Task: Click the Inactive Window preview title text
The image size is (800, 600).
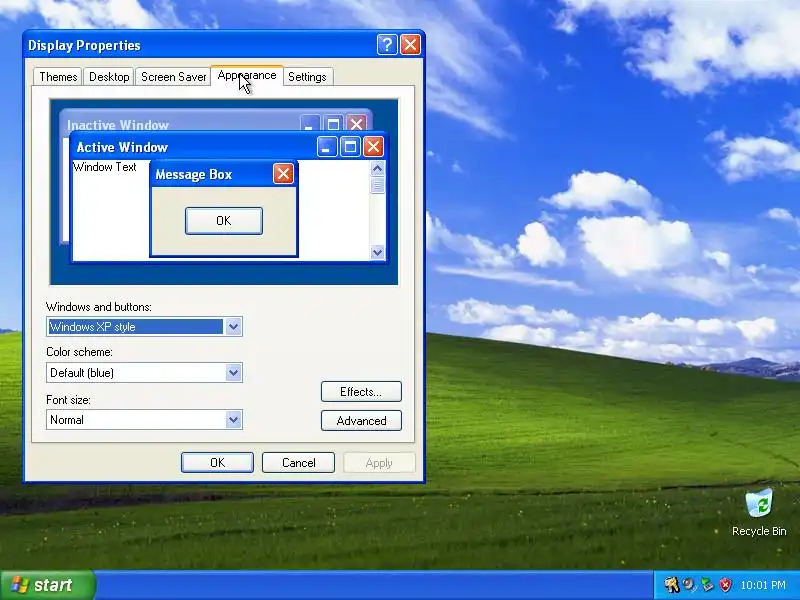Action: click(x=118, y=126)
